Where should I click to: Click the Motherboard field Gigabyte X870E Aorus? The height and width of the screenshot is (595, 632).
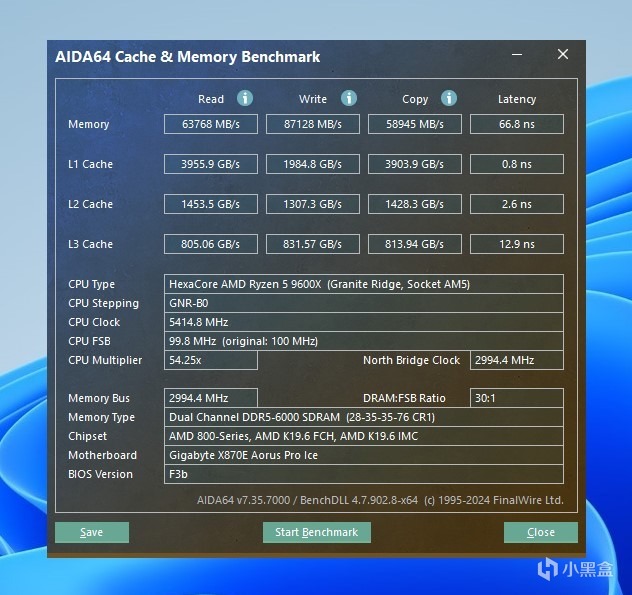coord(364,455)
